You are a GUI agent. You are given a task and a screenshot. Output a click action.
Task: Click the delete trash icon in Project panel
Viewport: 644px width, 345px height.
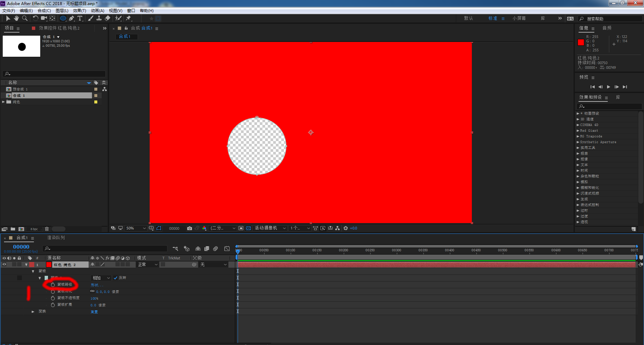(x=47, y=229)
